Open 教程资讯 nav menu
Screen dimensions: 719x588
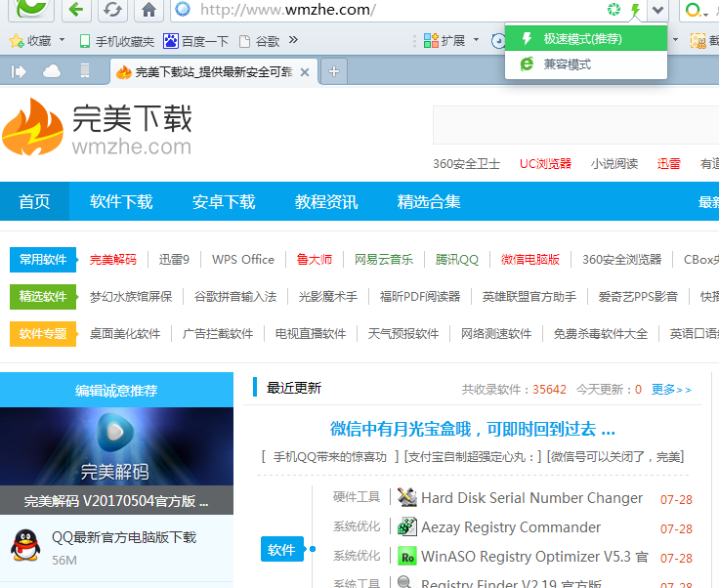(326, 201)
